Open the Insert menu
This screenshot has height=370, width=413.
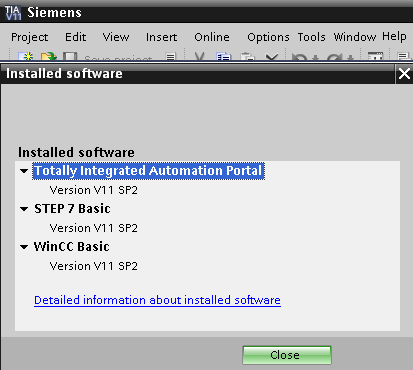161,37
